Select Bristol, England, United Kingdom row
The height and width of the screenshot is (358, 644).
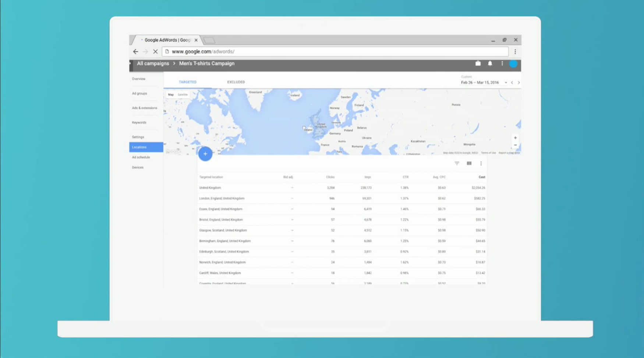[342, 220]
